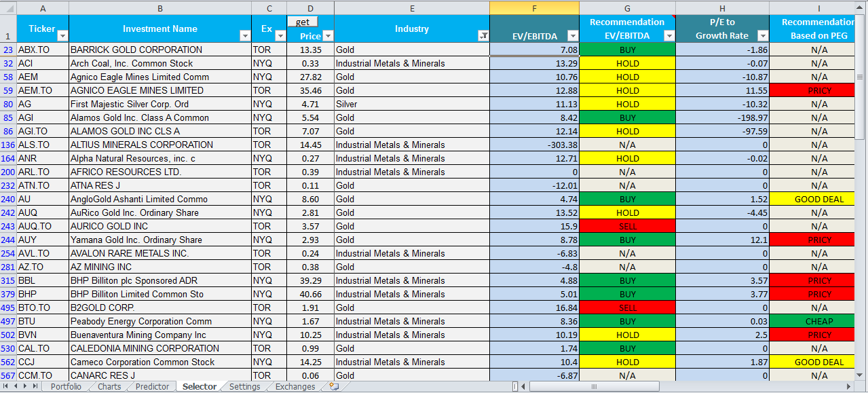Open the Investment Name filter dropdown
The height and width of the screenshot is (393, 868).
click(x=245, y=36)
